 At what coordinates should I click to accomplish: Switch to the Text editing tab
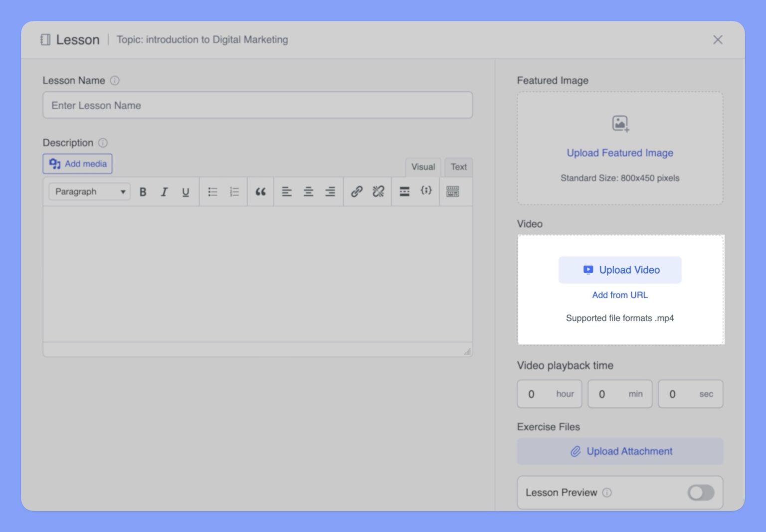click(x=458, y=167)
